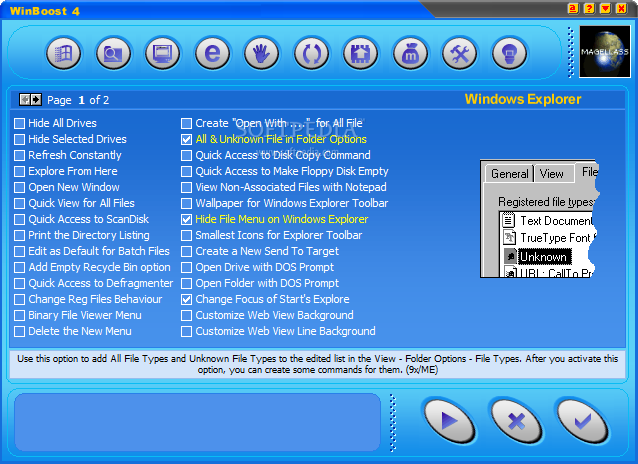Open the Windows category round icon
The width and height of the screenshot is (638, 464).
63,53
